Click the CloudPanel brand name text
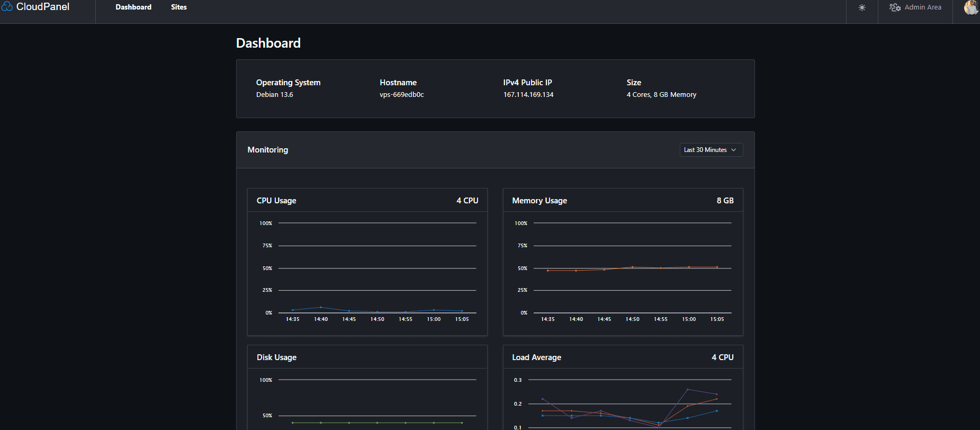Screen dimensions: 980x430 point(43,7)
